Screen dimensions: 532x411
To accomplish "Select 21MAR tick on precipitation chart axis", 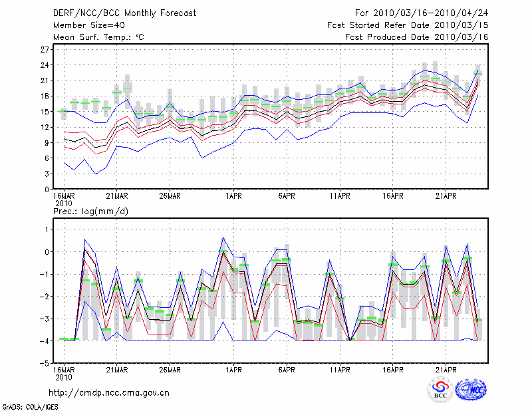I will (x=116, y=370).
